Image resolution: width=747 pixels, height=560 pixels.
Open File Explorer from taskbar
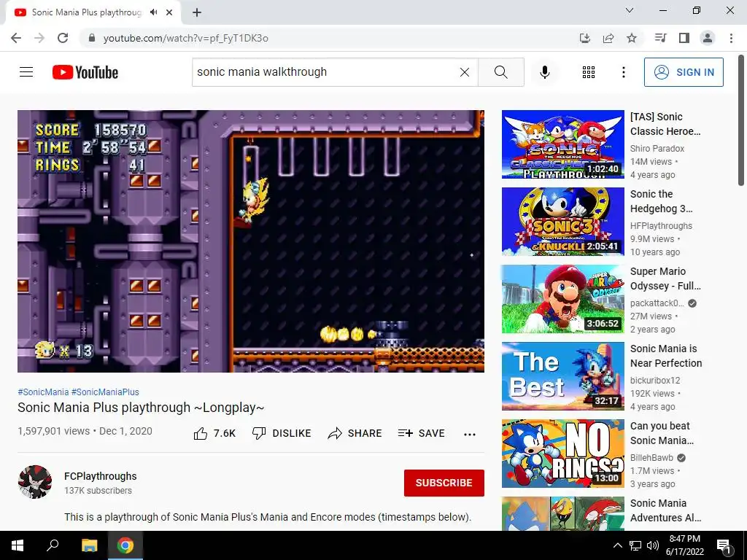pyautogui.click(x=89, y=545)
